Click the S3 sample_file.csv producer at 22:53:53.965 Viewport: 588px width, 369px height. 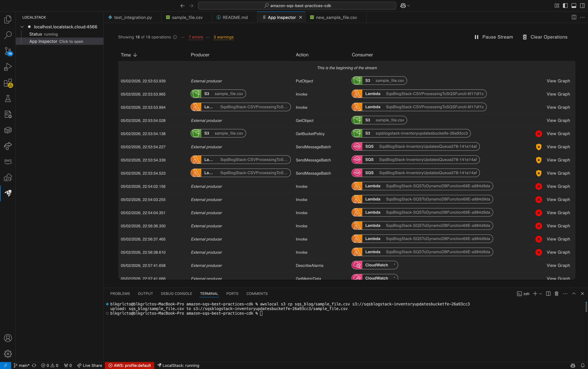(218, 94)
